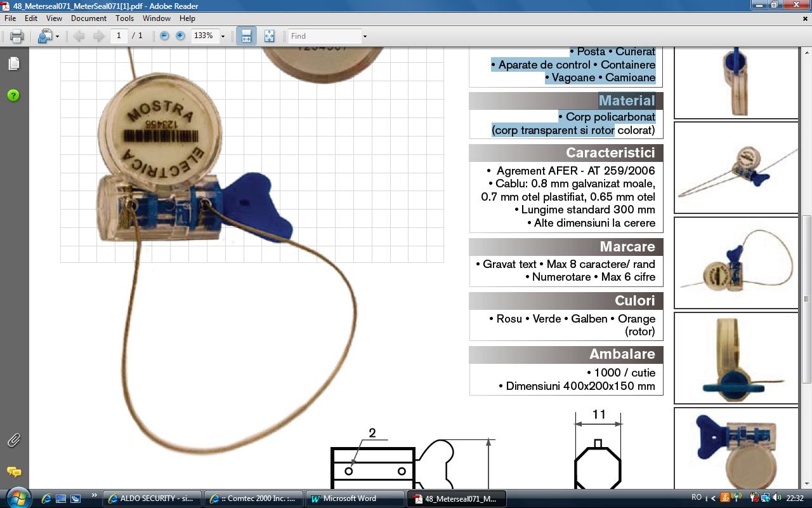
Task: Click 'Numerotare • Max 6 cifre' text
Action: tap(591, 277)
